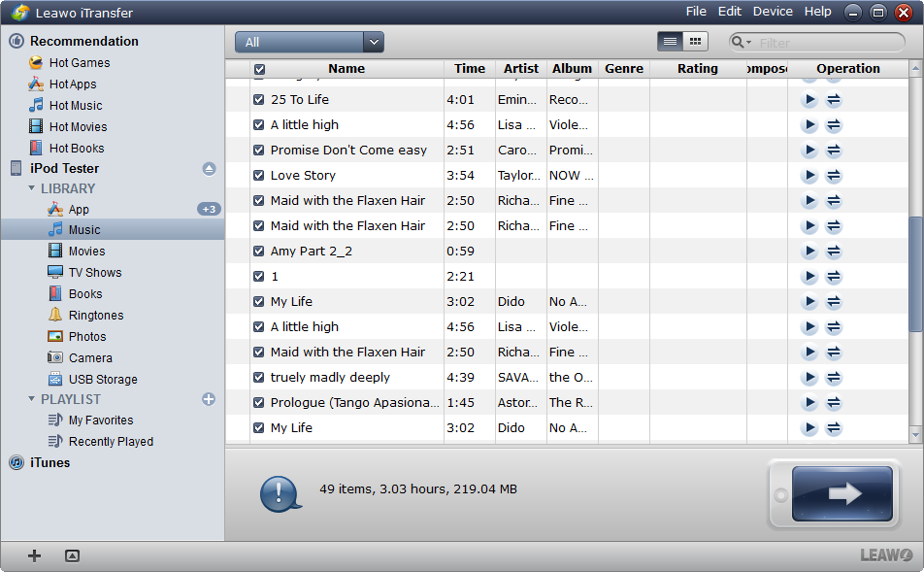Transfer Prologue (Tango Apasionado) track
The width and height of the screenshot is (924, 572).
[x=833, y=402]
